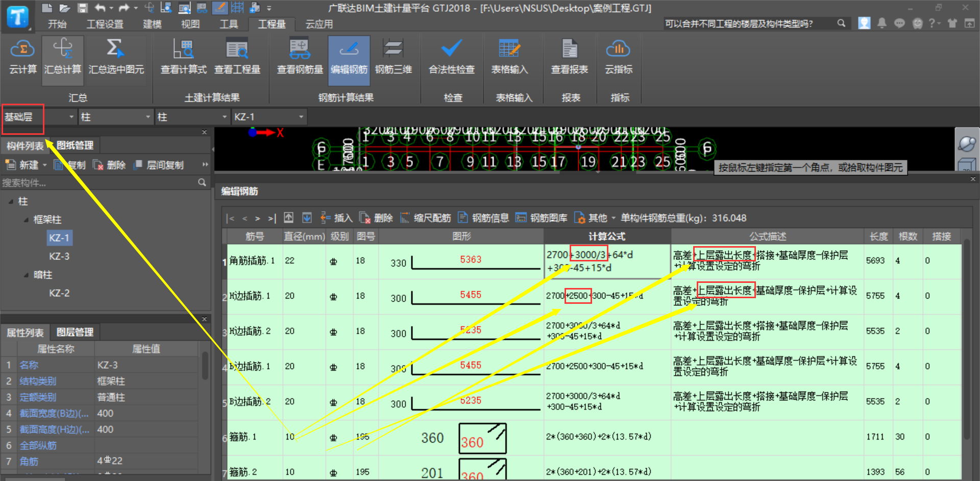The image size is (980, 481).
Task: Go to first rebar record
Action: click(230, 219)
